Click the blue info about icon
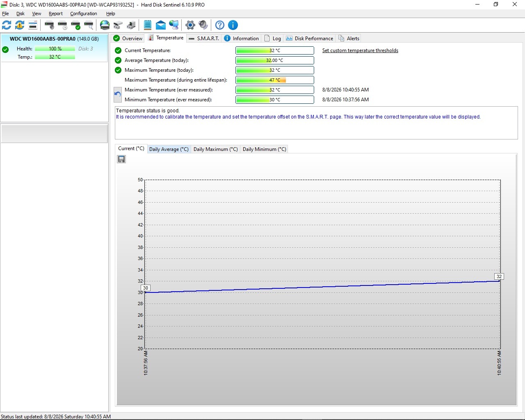This screenshot has width=525, height=420. [233, 25]
